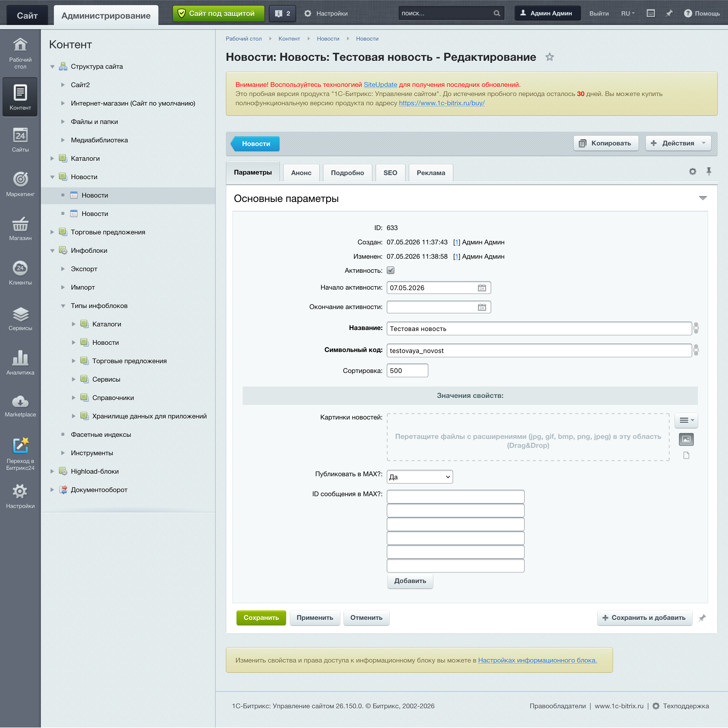Switch to the Анонс tab
This screenshot has width=728, height=728.
pos(301,173)
